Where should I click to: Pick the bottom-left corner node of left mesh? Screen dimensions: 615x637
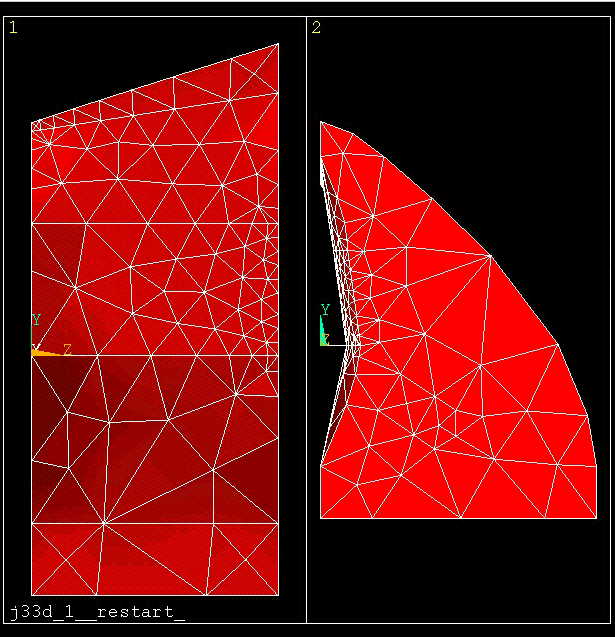(32, 595)
